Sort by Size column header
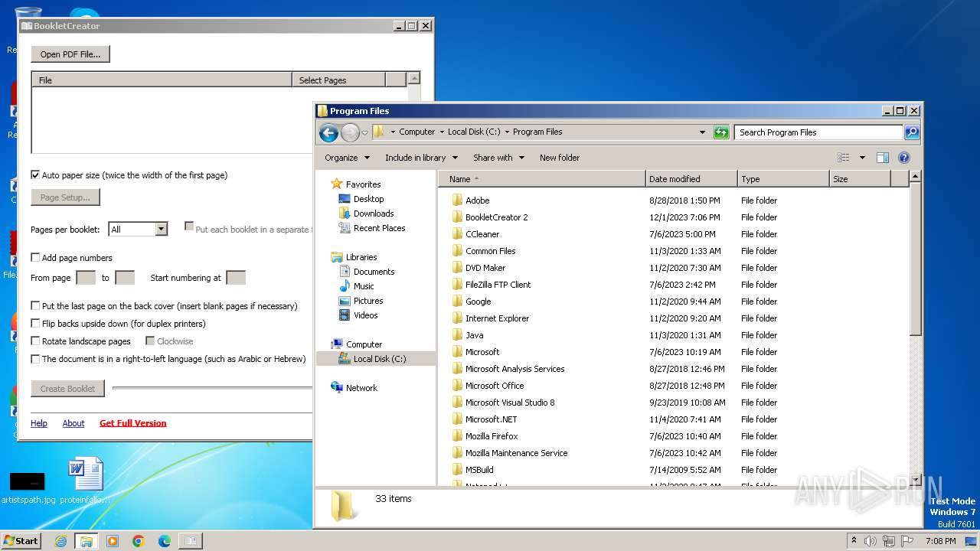980x551 pixels. (x=860, y=179)
